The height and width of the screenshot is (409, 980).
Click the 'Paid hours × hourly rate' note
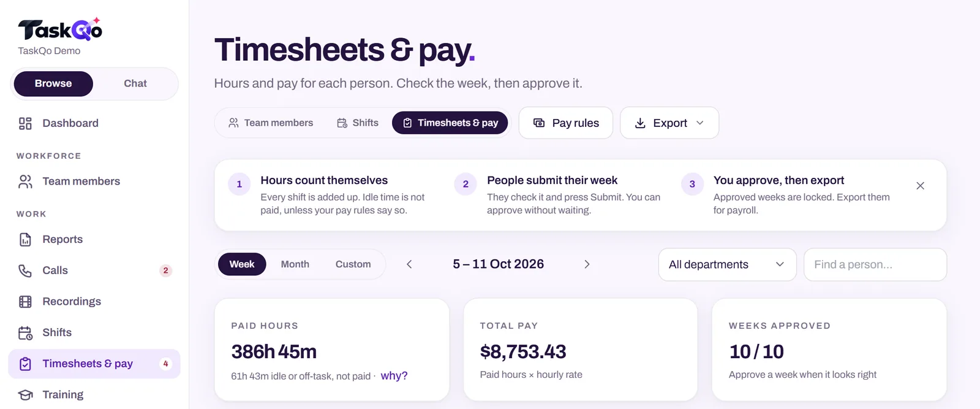pyautogui.click(x=531, y=375)
